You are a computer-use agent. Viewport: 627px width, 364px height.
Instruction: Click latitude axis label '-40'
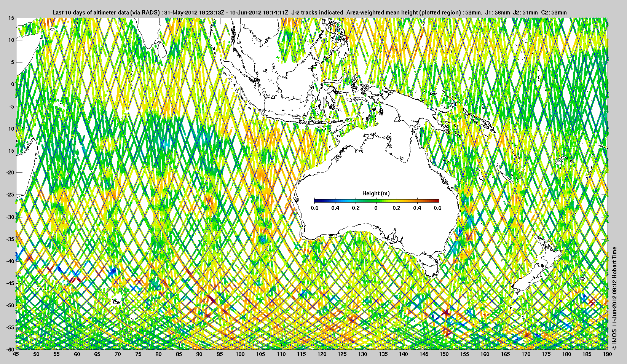[x=10, y=261]
